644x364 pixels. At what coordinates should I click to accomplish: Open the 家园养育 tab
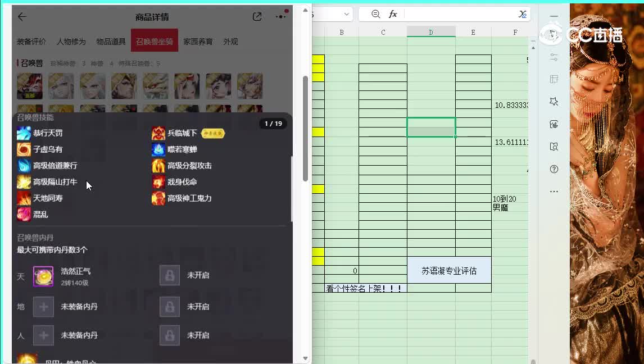coord(198,42)
